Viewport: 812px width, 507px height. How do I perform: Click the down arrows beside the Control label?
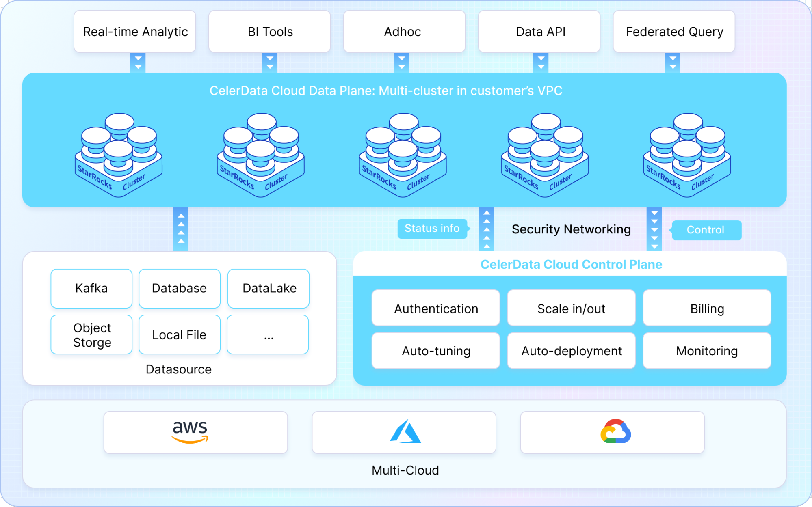coord(654,229)
